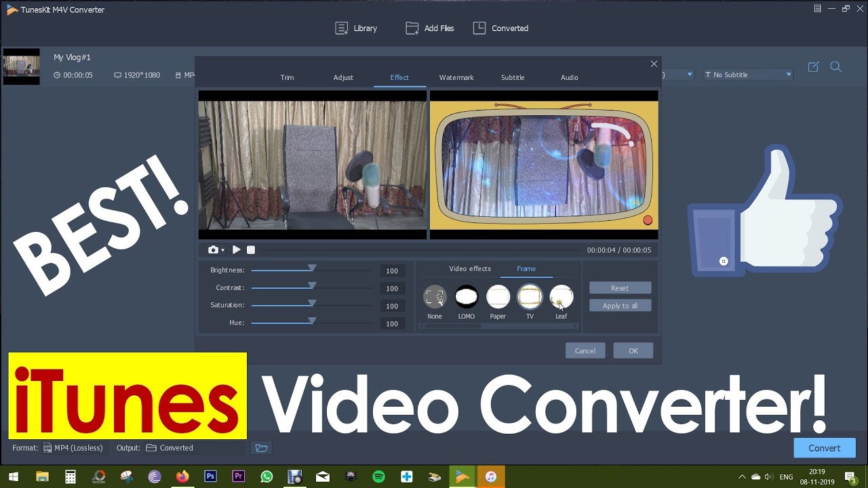This screenshot has height=488, width=868.
Task: Open Firefox from the taskbar
Action: pos(182,477)
